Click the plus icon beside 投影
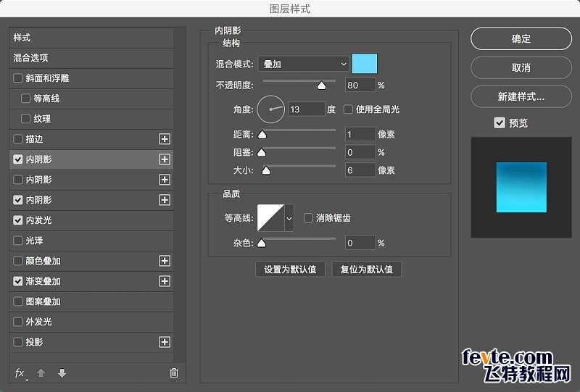This screenshot has width=580, height=392. pos(165,342)
